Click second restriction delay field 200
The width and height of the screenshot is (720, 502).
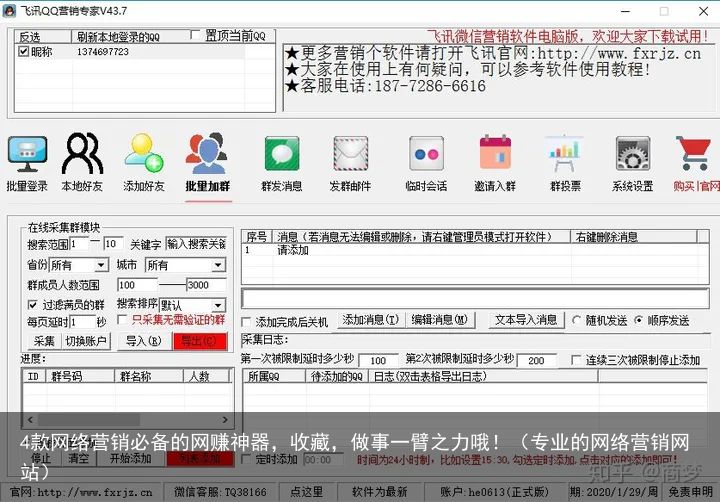pos(536,361)
